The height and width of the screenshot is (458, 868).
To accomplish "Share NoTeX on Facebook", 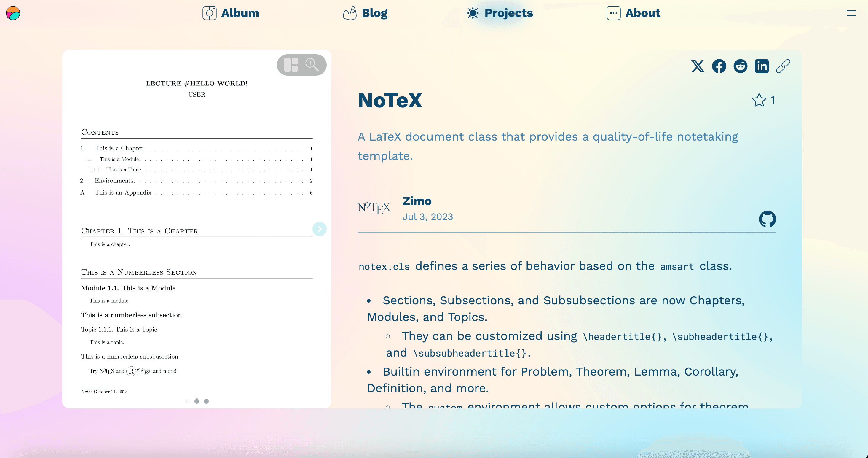I will 719,66.
